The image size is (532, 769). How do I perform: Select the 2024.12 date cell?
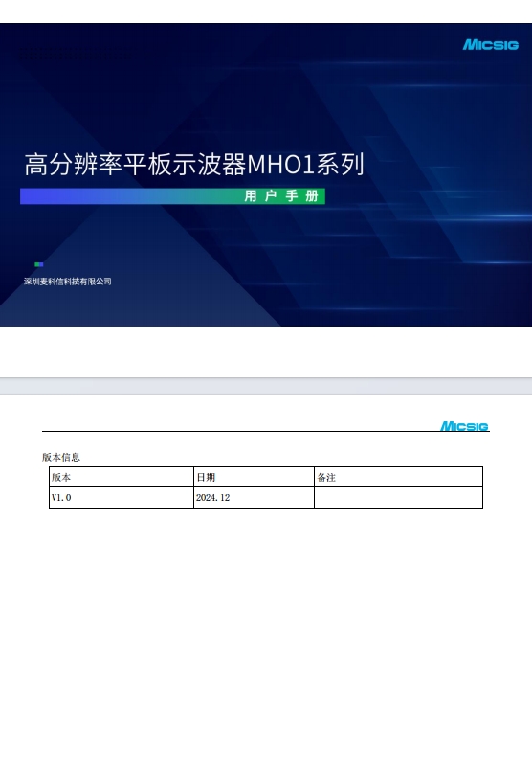[x=254, y=497]
